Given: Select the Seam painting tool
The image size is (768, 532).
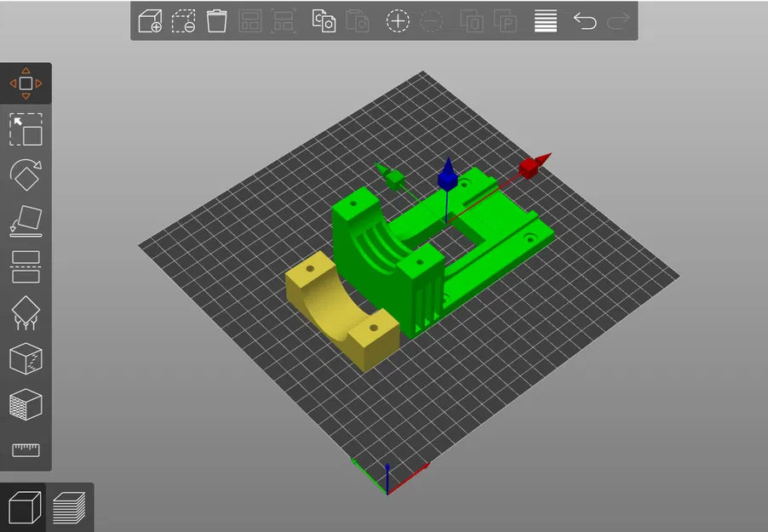Looking at the screenshot, I should tap(26, 358).
